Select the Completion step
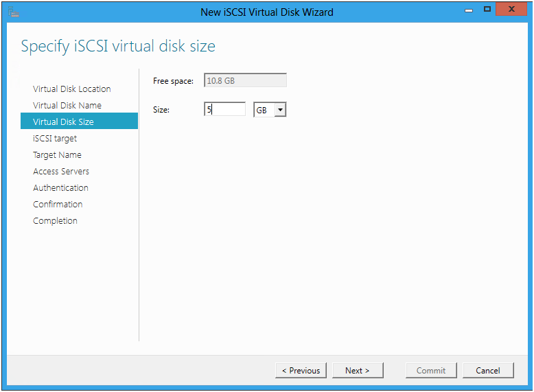 [55, 220]
